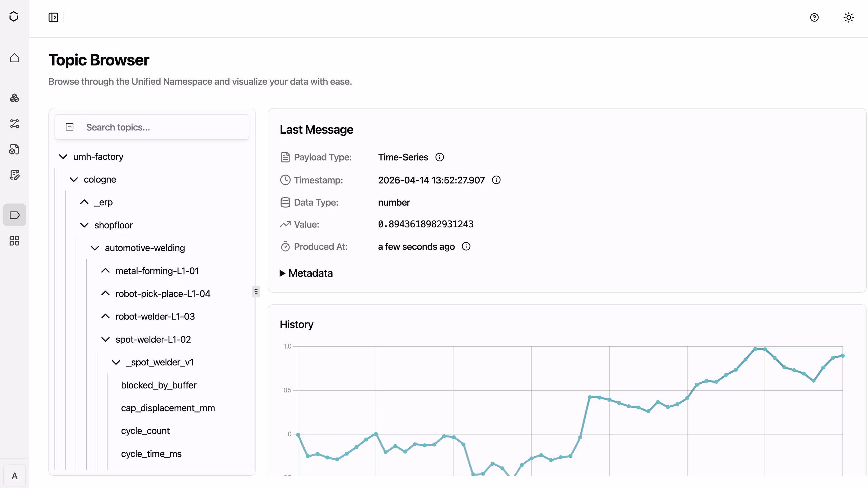Open the data flow routing icon
This screenshot has width=868, height=488.
click(14, 124)
